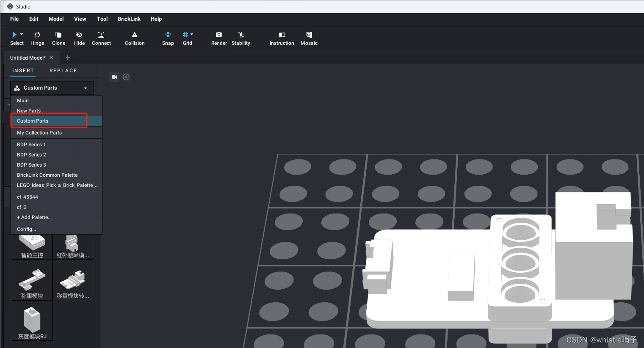
Task: Click the Studio app logo icon
Action: [x=10, y=6]
